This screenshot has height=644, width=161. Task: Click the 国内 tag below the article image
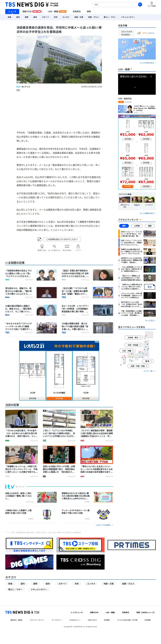[18, 90]
